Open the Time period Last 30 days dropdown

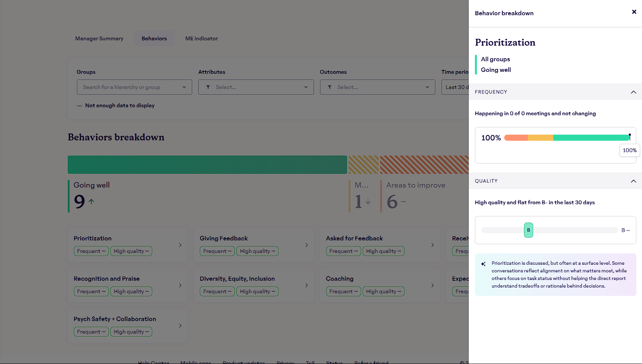tap(455, 87)
